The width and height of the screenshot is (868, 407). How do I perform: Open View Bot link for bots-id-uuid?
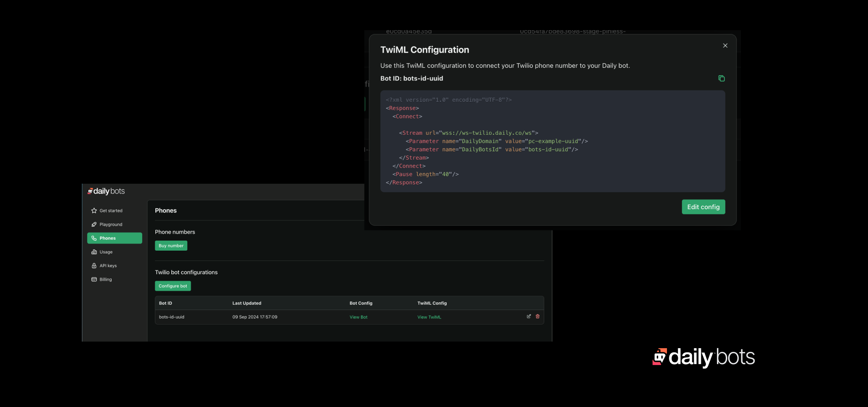click(358, 317)
